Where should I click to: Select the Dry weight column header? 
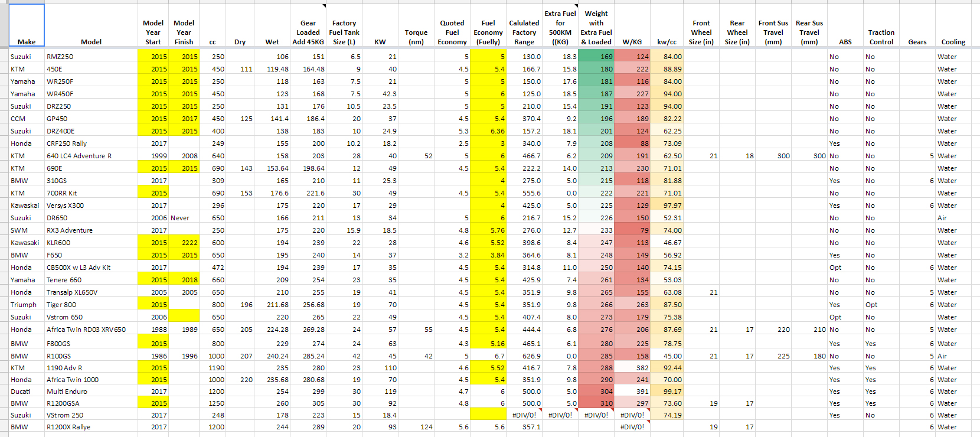coord(240,25)
